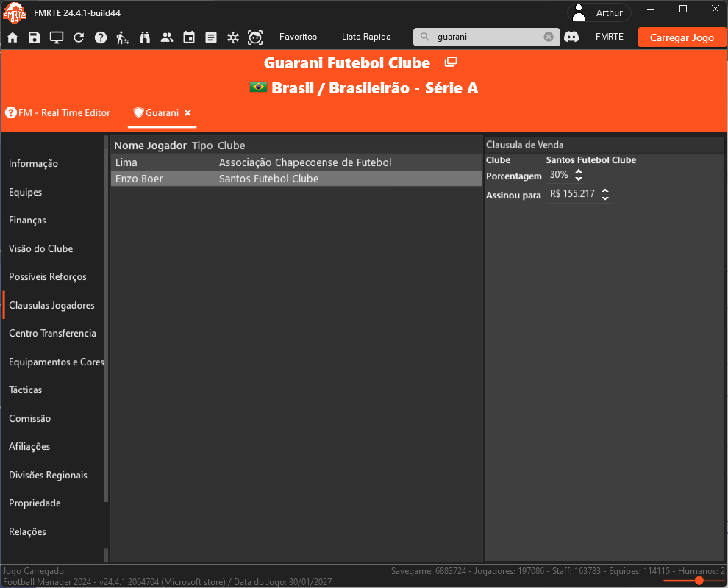
Task: Open the Discord icon
Action: [x=571, y=37]
